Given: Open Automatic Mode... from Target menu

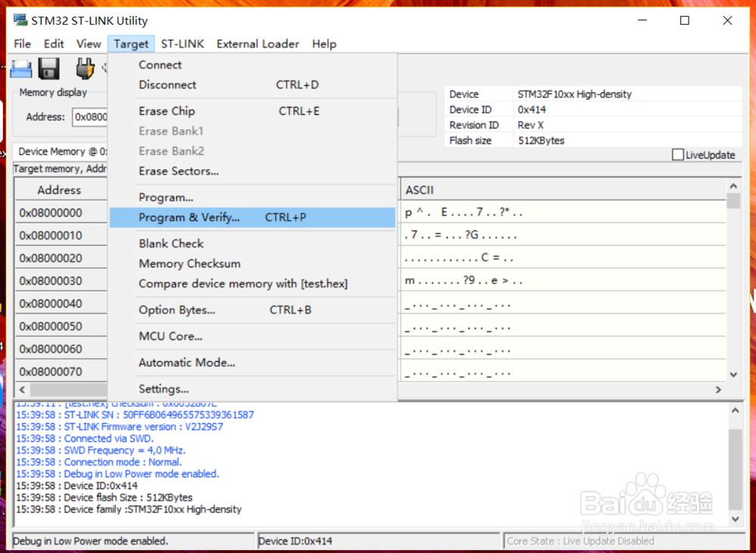Looking at the screenshot, I should click(x=253, y=362).
